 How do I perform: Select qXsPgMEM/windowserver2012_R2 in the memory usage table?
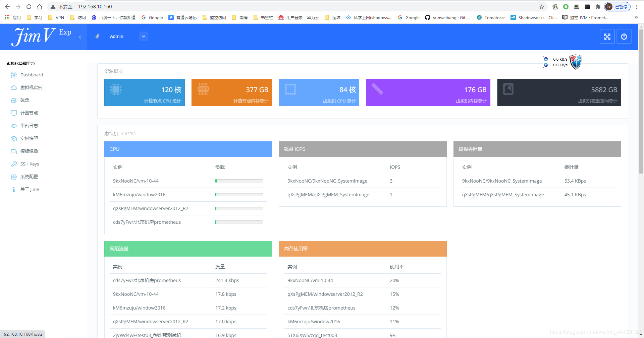click(x=325, y=294)
